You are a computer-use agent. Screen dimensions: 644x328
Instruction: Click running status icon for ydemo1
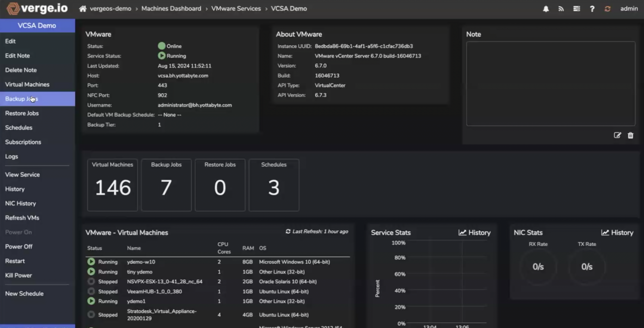(91, 301)
